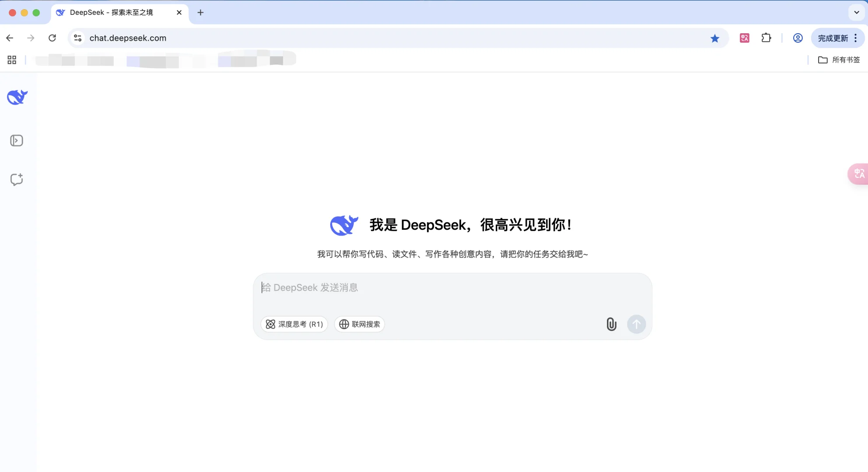Select the DeepSeek browser tab
This screenshot has height=472, width=868.
point(112,12)
